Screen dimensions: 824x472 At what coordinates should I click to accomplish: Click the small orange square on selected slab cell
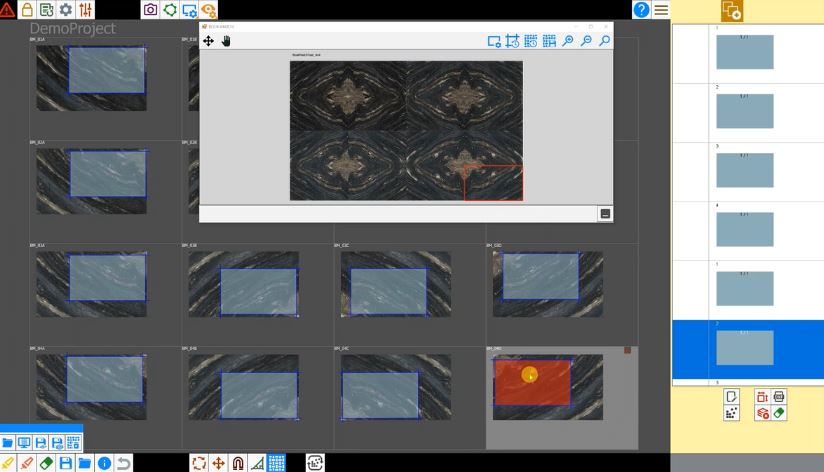pos(627,350)
